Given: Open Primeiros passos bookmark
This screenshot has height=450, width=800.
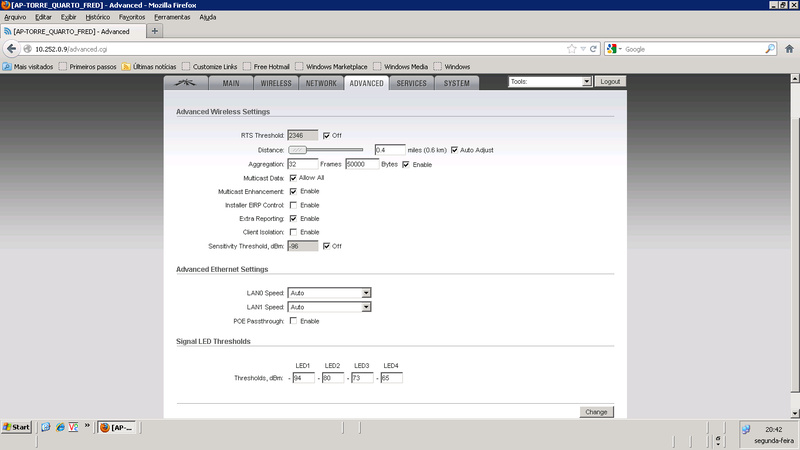Looking at the screenshot, I should point(88,67).
